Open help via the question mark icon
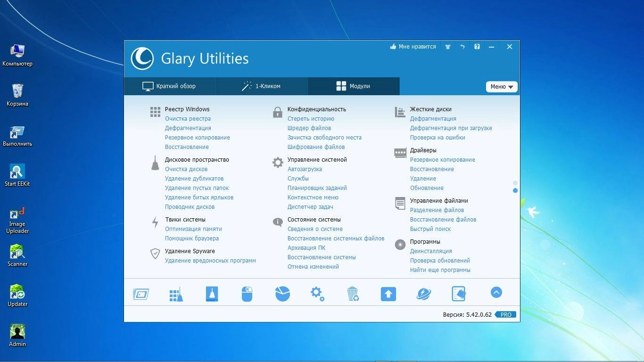The image size is (644, 362). 477,47
